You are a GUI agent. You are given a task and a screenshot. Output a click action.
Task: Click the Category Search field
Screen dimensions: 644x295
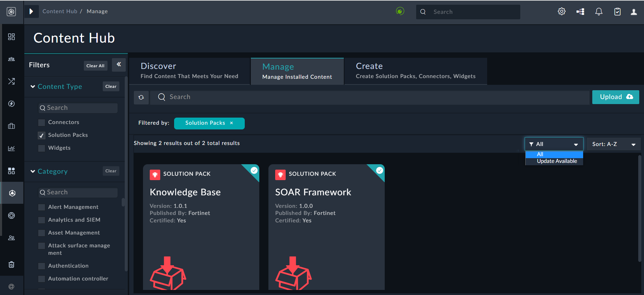[x=78, y=193]
